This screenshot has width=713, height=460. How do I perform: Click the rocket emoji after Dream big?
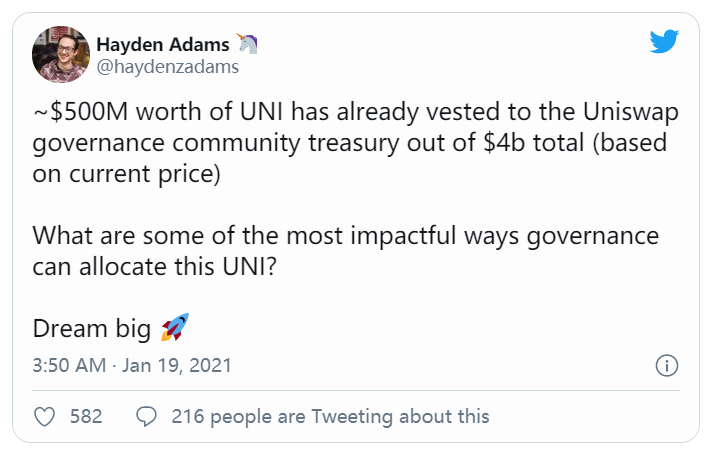pos(174,326)
